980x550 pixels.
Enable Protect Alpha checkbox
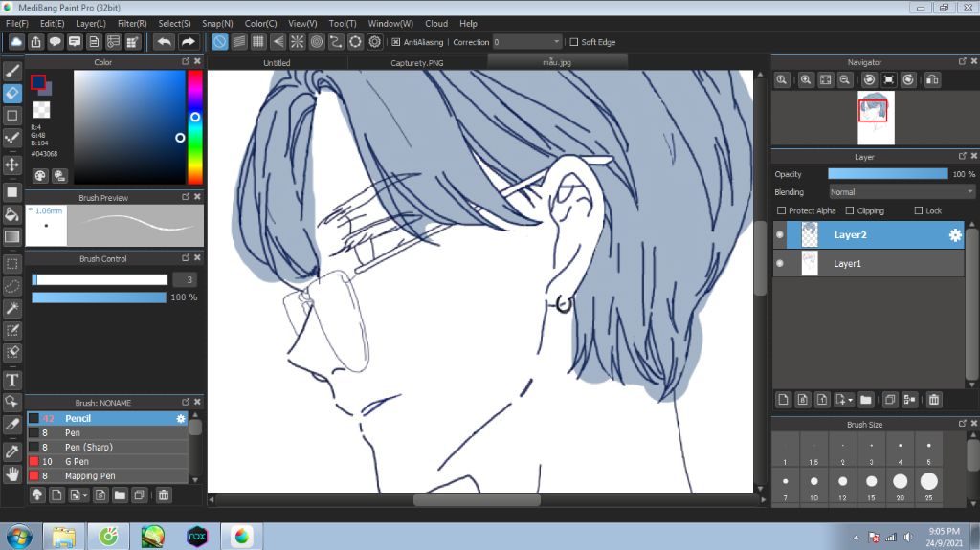click(781, 210)
